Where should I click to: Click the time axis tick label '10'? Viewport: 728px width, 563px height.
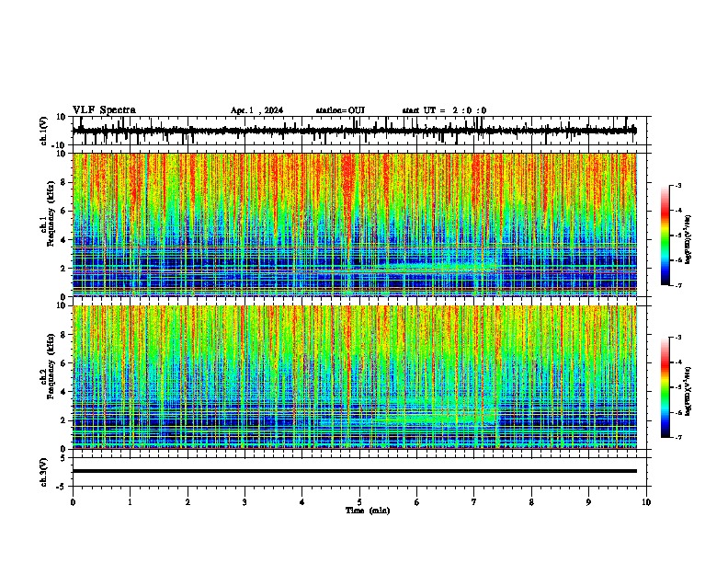(x=646, y=502)
